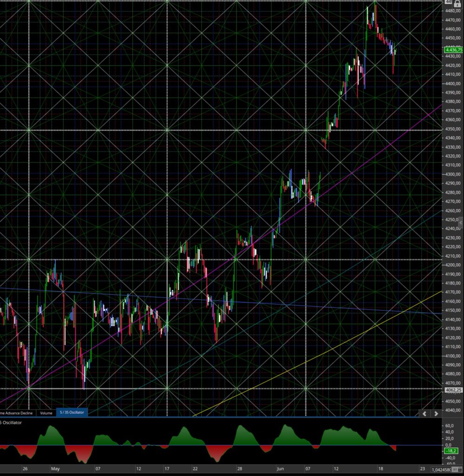The image size is (464, 476).
Task: Toggle the price axis lock icon
Action: [457, 4]
